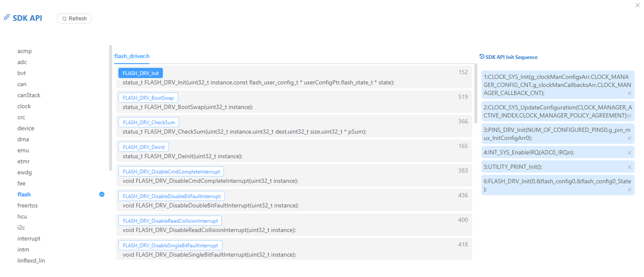Select the adc module in sidebar
This screenshot has width=644, height=277.
[x=22, y=62]
